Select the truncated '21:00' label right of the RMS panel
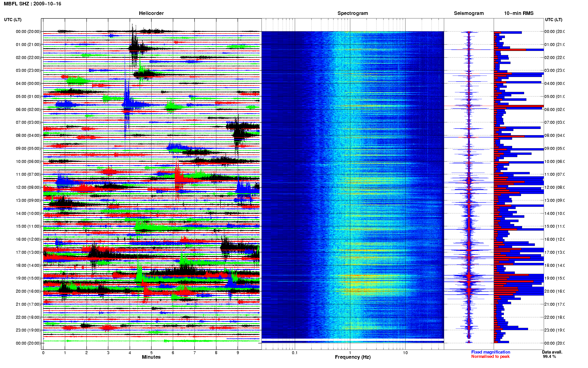Image resolution: width=588 pixels, height=368 pixels. click(x=555, y=304)
